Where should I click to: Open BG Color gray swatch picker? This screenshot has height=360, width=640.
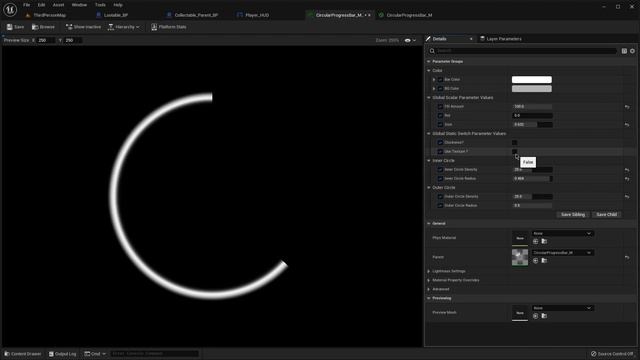[532, 89]
